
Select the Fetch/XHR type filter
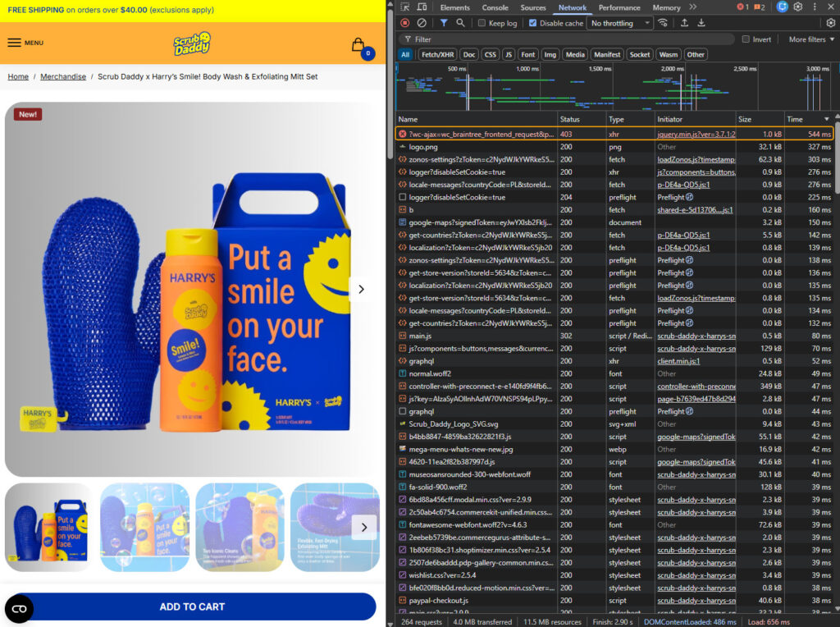point(438,55)
